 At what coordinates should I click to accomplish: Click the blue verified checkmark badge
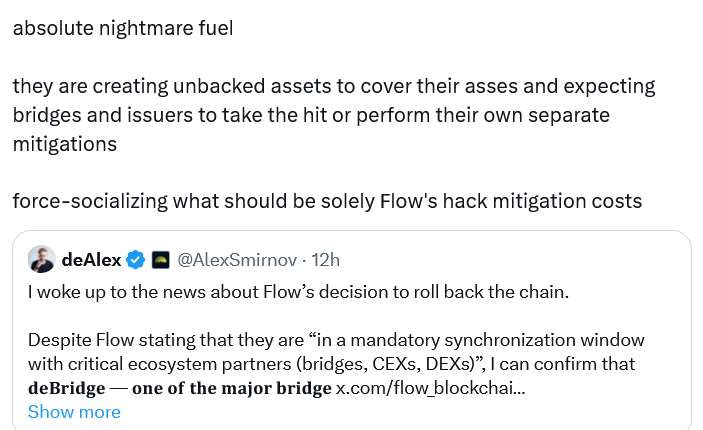pyautogui.click(x=137, y=260)
